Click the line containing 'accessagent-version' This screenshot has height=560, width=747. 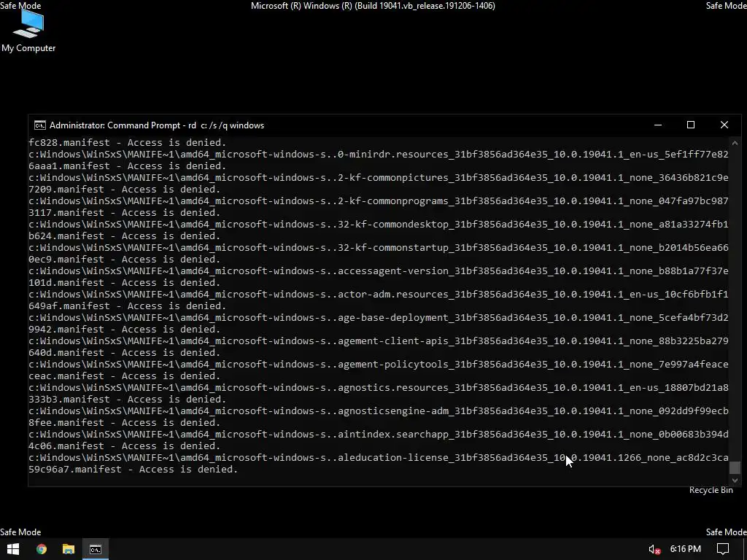point(379,271)
